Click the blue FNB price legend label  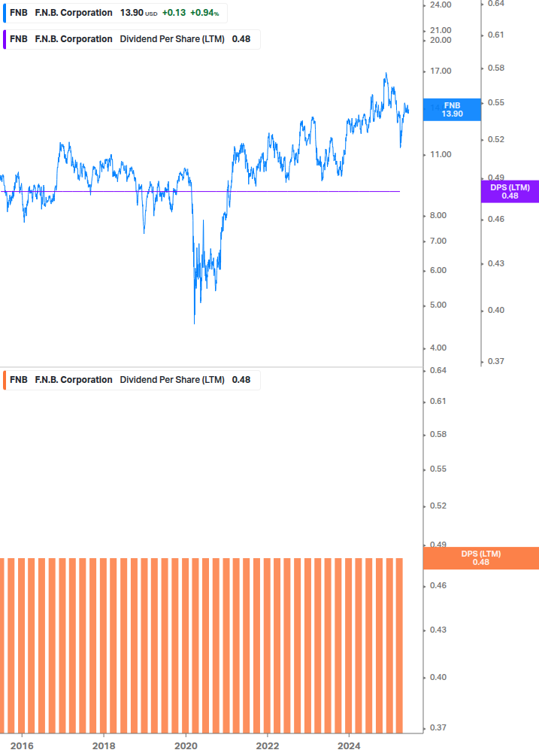tap(115, 13)
